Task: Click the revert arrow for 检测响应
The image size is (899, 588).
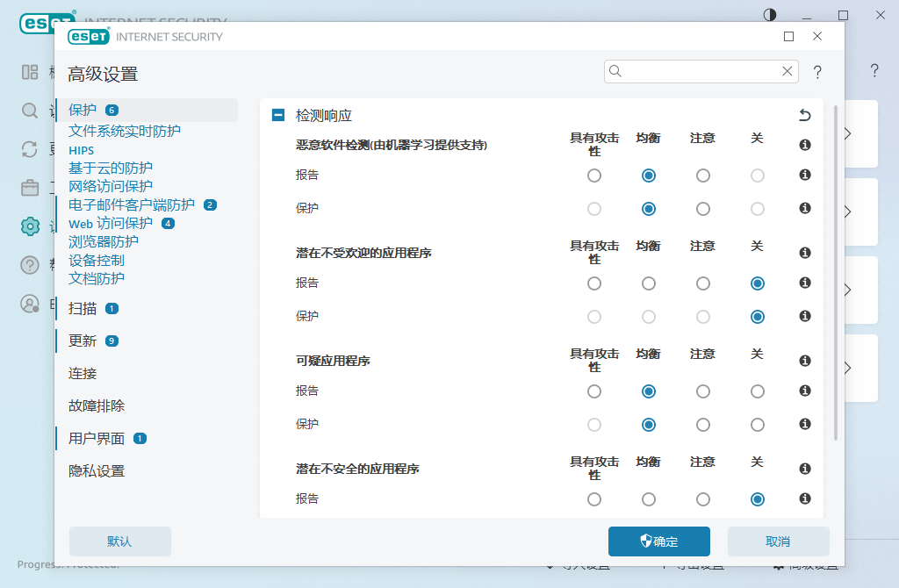Action: click(x=805, y=115)
